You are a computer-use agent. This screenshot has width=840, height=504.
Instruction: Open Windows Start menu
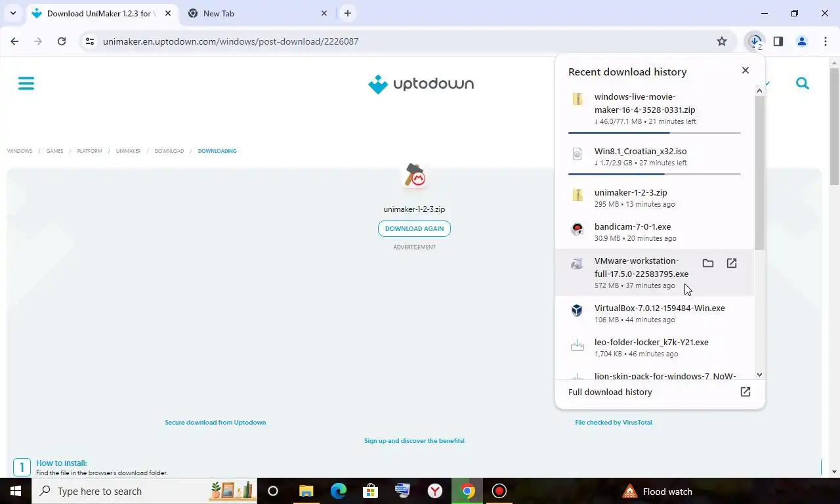pyautogui.click(x=16, y=491)
